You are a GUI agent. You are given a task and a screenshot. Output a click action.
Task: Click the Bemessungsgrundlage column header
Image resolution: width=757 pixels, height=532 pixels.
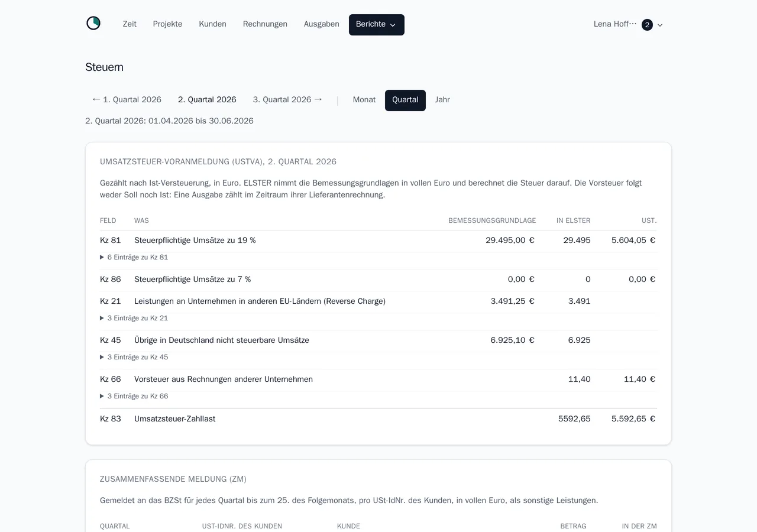click(492, 220)
